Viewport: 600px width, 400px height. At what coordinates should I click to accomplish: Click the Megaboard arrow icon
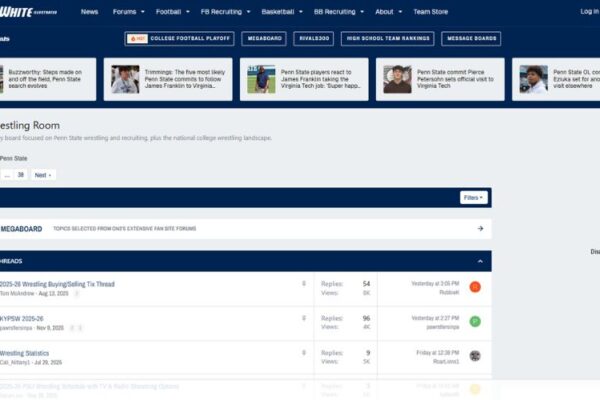(480, 229)
